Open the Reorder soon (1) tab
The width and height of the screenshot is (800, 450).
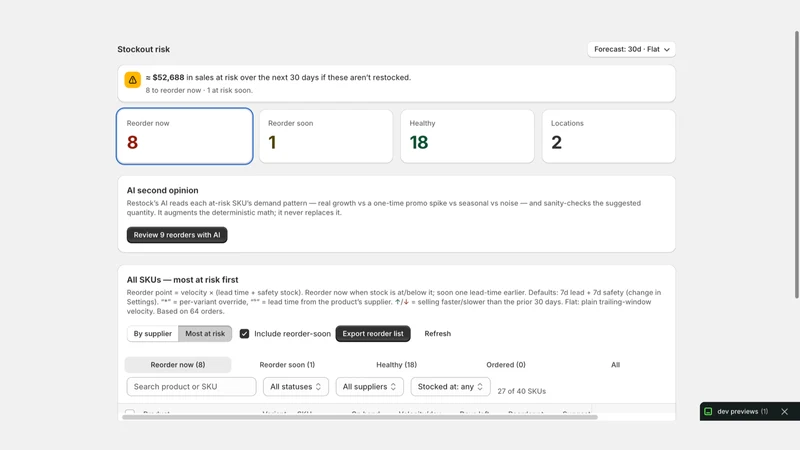(x=287, y=365)
